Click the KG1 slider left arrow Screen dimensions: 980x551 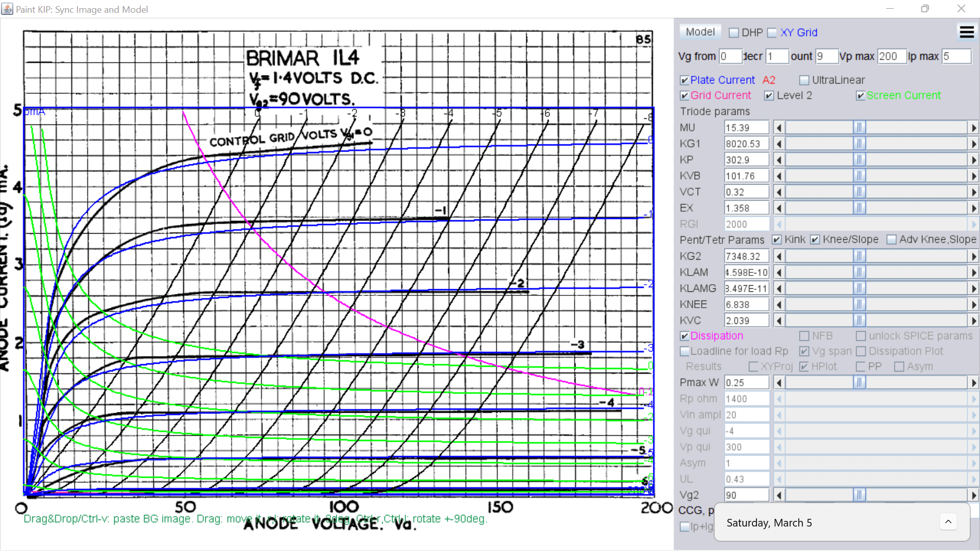tap(779, 144)
